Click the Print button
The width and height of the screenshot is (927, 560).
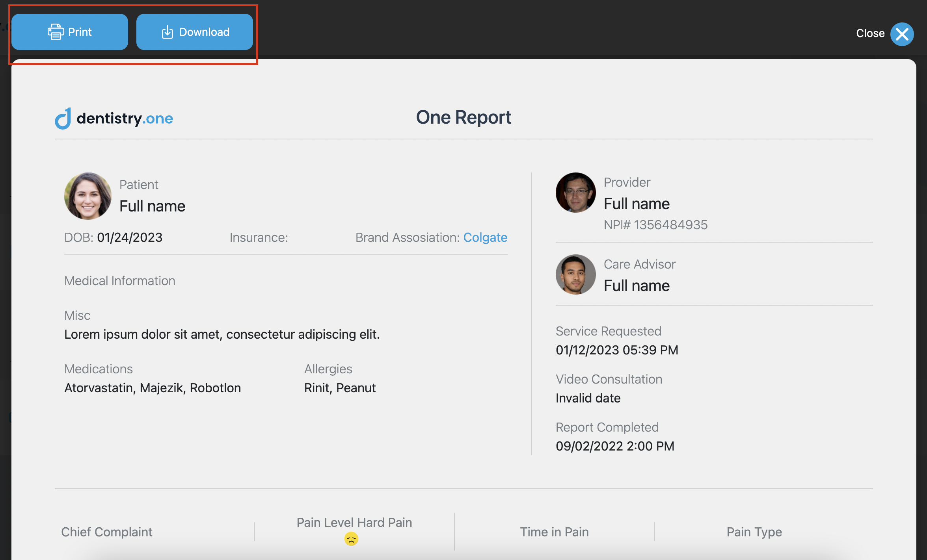tap(69, 32)
